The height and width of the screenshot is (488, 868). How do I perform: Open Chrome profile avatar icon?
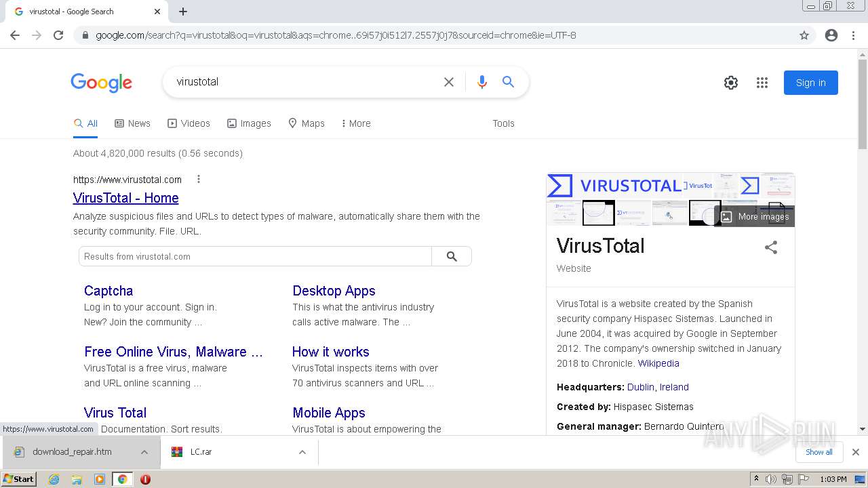pos(831,35)
